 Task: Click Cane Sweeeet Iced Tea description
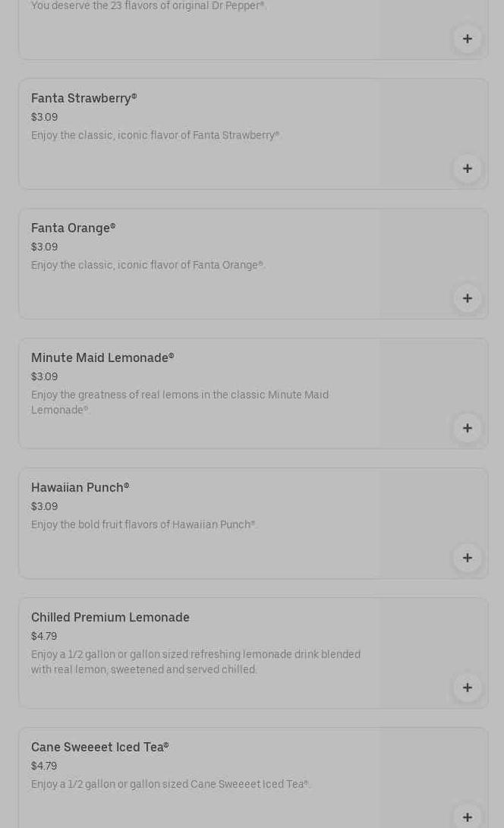pyautogui.click(x=170, y=785)
